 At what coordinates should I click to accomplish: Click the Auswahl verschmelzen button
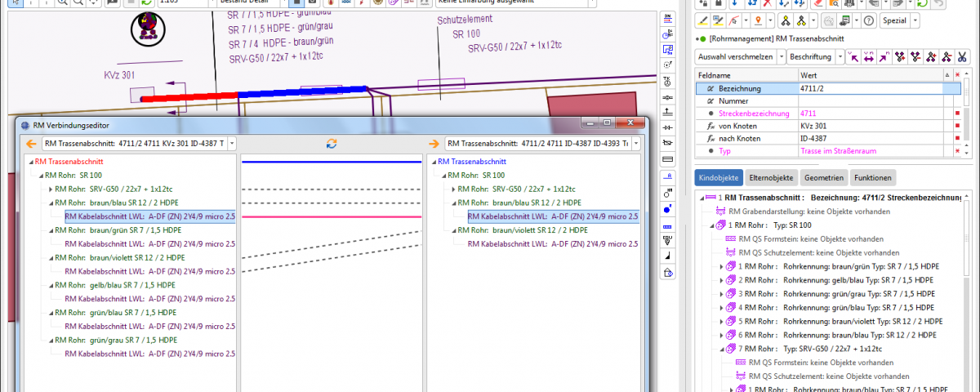[735, 56]
